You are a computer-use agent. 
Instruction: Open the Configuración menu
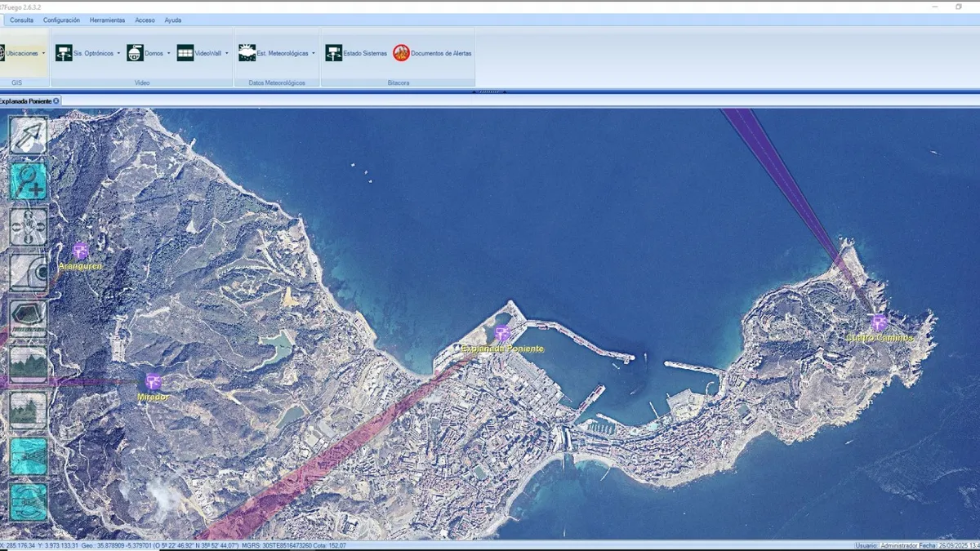point(62,20)
